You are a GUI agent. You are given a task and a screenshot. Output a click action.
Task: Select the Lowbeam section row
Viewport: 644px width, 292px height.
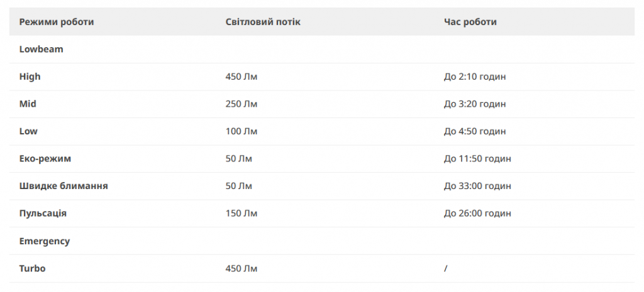[x=321, y=49]
